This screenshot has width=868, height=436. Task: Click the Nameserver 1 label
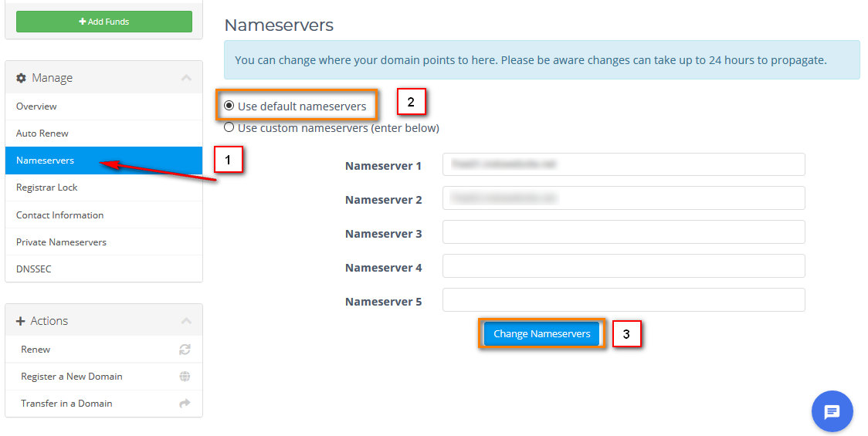click(x=383, y=166)
